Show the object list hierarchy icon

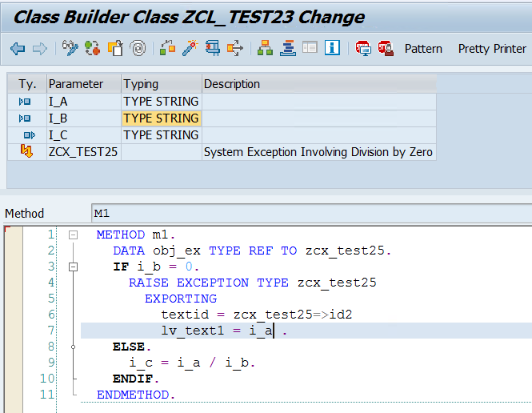pos(265,48)
